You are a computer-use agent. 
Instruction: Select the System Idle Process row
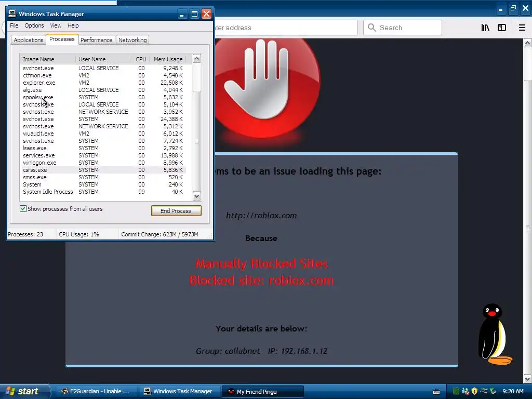tap(103, 192)
